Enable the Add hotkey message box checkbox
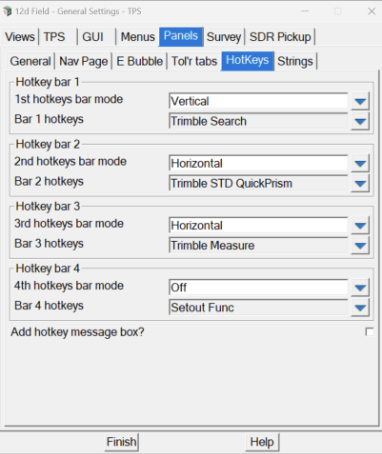 click(369, 332)
